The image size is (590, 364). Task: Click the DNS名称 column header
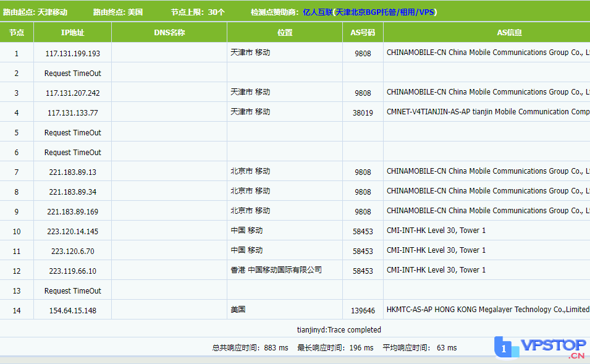(x=169, y=33)
